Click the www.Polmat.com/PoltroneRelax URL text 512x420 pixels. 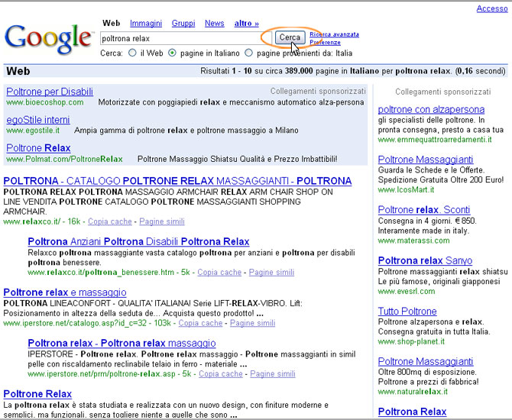[64, 160]
